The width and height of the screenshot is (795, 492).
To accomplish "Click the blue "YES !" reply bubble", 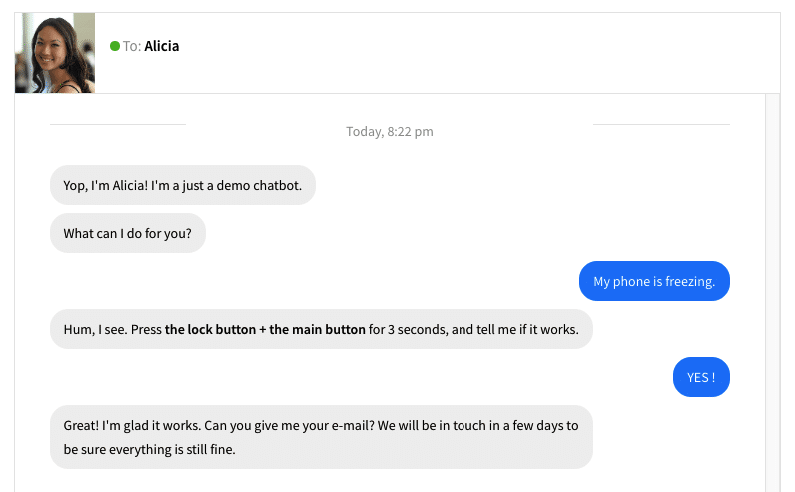I will tap(701, 377).
